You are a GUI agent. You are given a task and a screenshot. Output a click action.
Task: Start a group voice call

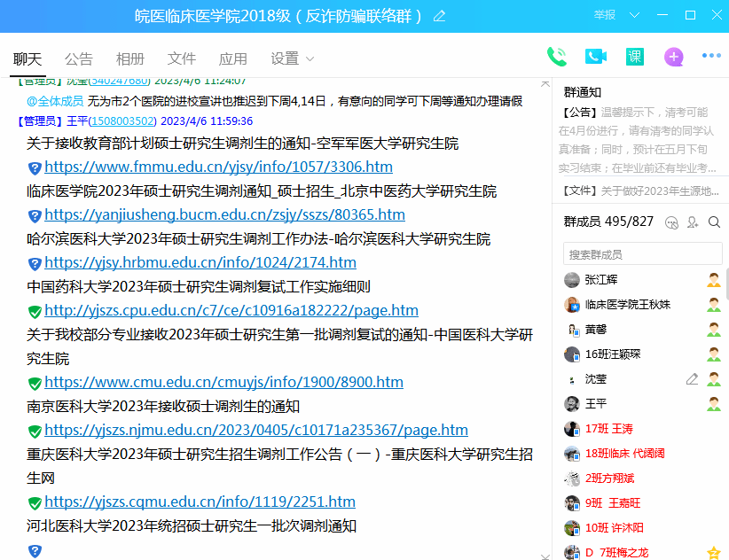(x=557, y=58)
